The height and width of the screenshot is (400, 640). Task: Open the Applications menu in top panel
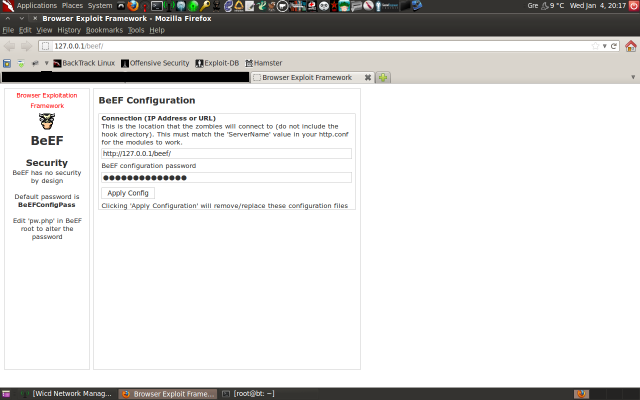coord(36,6)
